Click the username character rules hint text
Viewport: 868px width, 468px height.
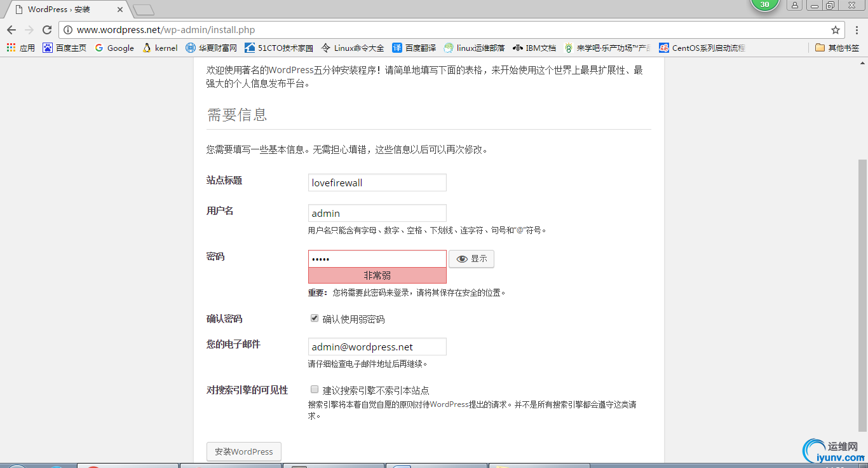427,230
